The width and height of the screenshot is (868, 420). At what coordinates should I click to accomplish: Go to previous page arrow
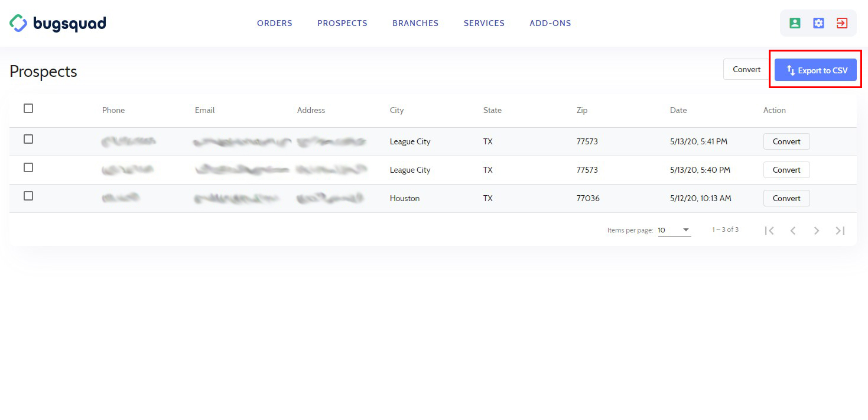coord(793,231)
